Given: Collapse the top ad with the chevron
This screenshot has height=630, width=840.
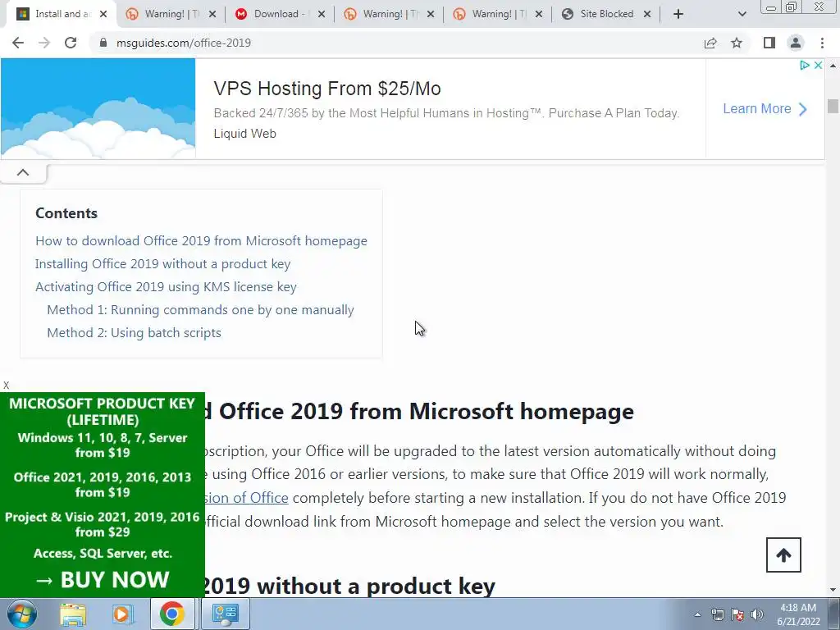Looking at the screenshot, I should [x=23, y=172].
